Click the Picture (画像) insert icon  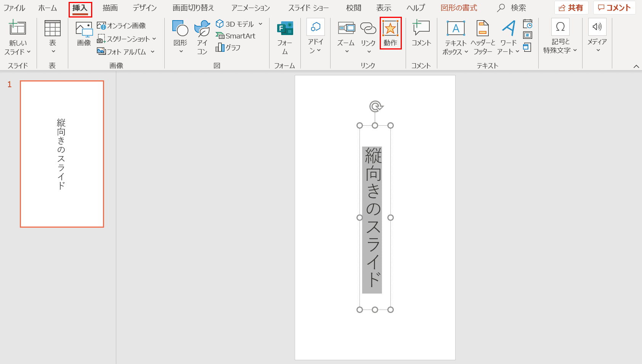coord(84,29)
